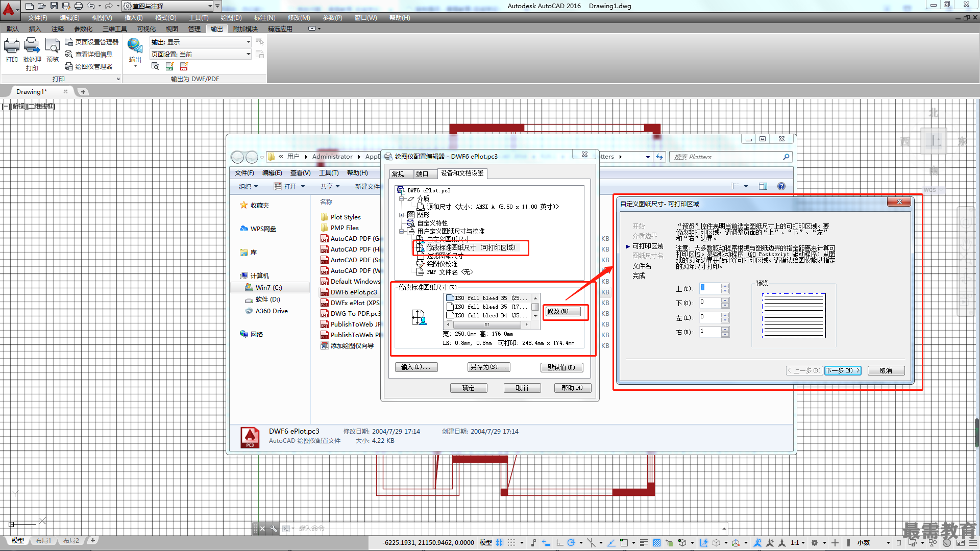Open 查看详细信息 plot details
Image resolution: width=980 pixels, height=551 pixels.
[89, 54]
